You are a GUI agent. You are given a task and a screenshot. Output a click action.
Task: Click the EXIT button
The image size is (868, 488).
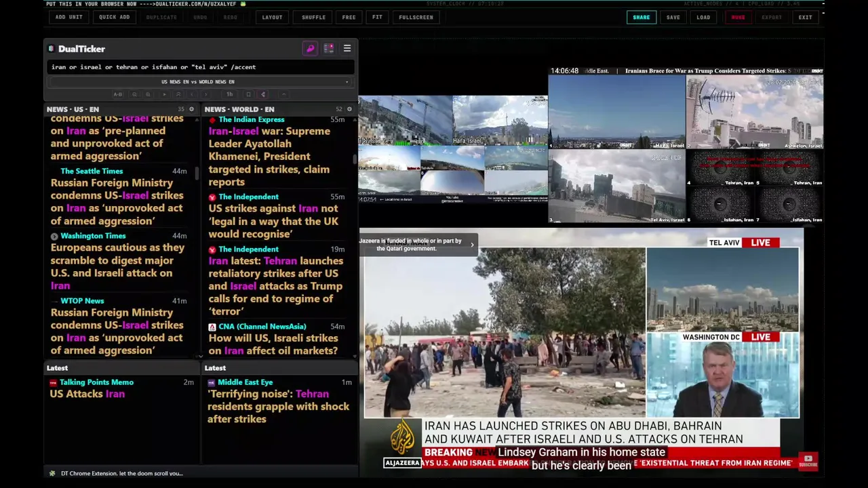[805, 17]
